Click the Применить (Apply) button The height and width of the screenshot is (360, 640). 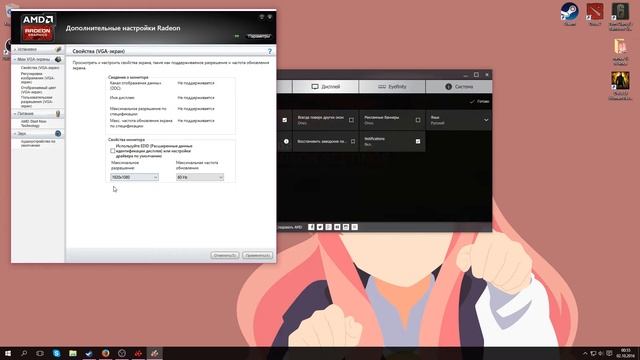(x=257, y=255)
